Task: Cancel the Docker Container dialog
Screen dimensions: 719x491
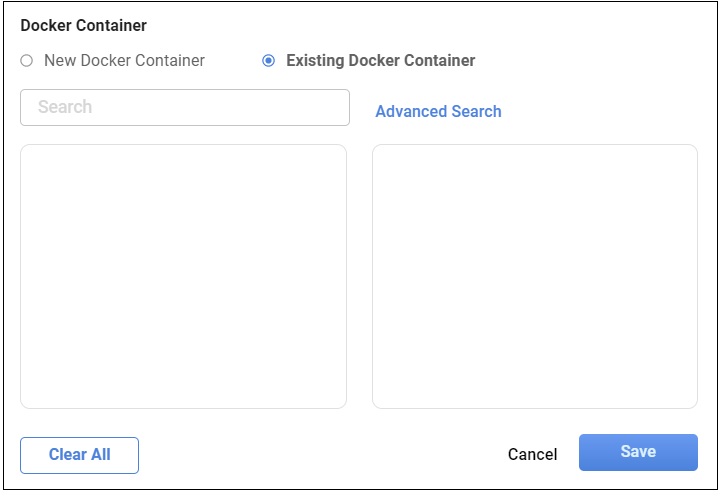Action: [532, 454]
